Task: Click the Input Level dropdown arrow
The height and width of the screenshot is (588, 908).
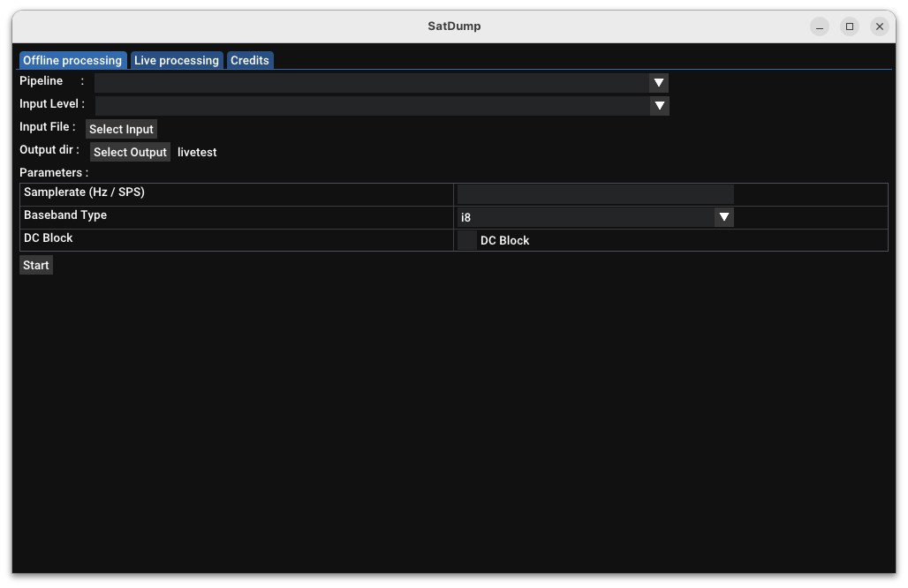Action: point(659,106)
